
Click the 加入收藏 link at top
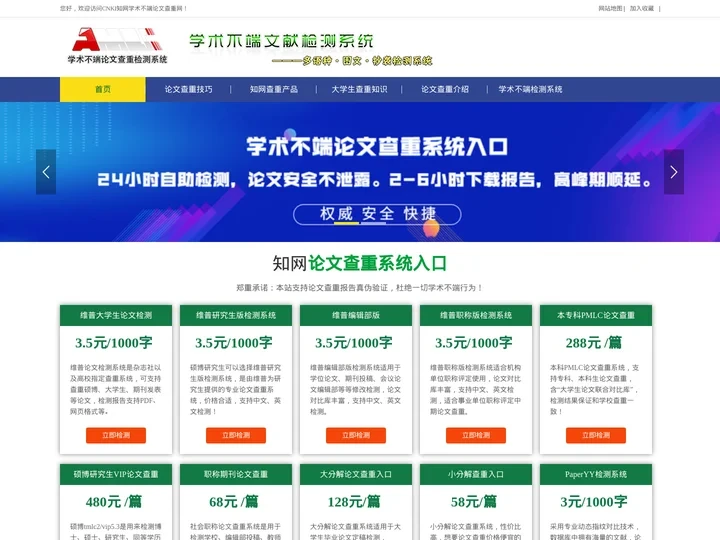click(x=641, y=8)
